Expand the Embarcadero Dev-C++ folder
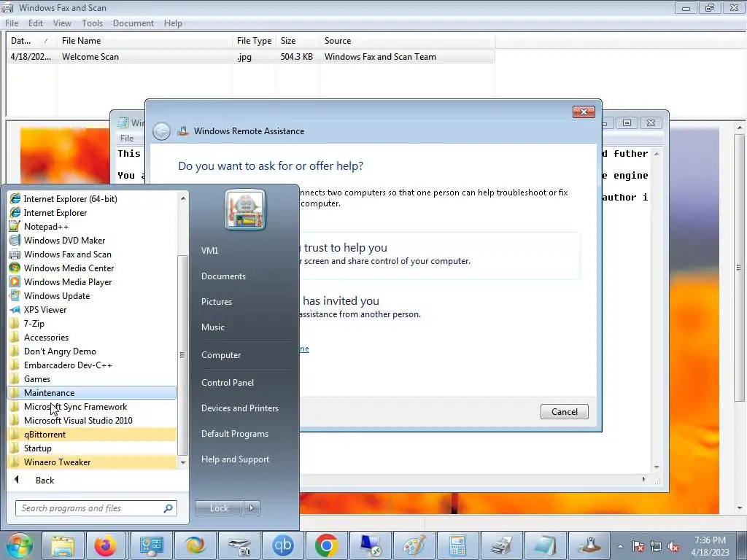 [92, 365]
